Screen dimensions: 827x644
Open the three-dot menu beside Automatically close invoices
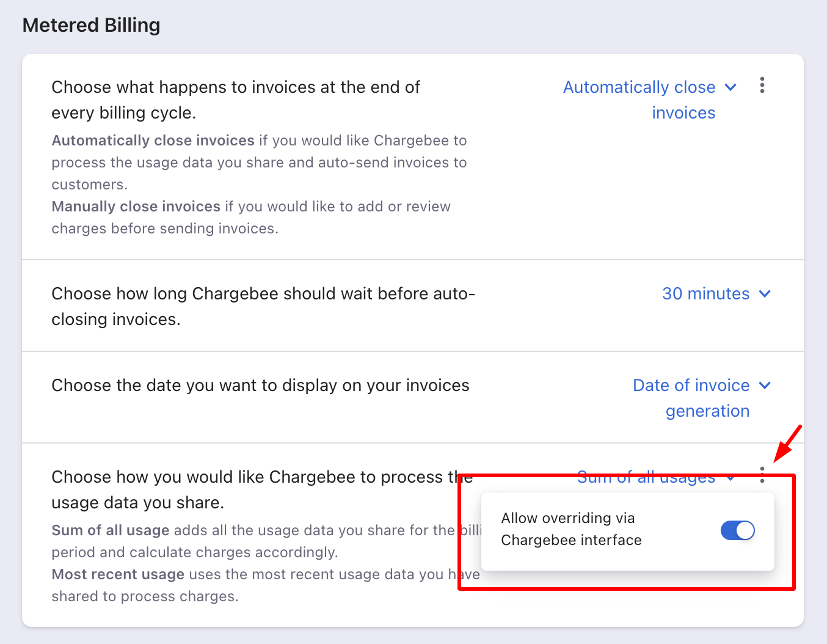[762, 85]
